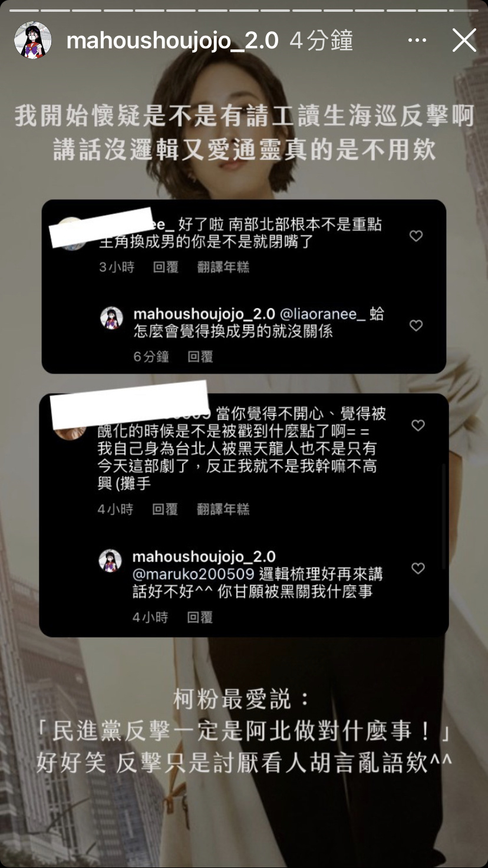
Task: Tap avatar beside the @liaoranee_ reply
Action: tap(111, 318)
